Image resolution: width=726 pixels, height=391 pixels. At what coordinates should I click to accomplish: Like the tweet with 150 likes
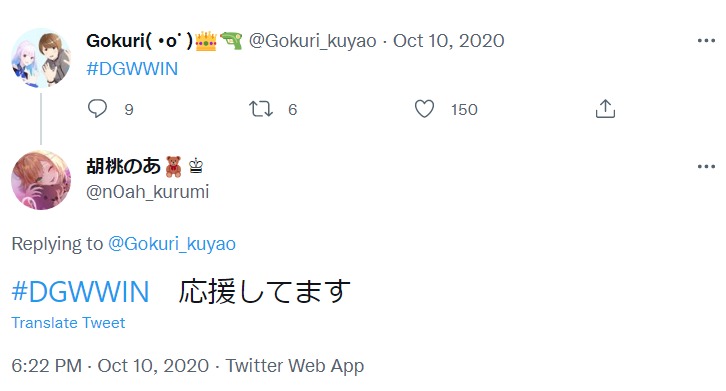[424, 109]
